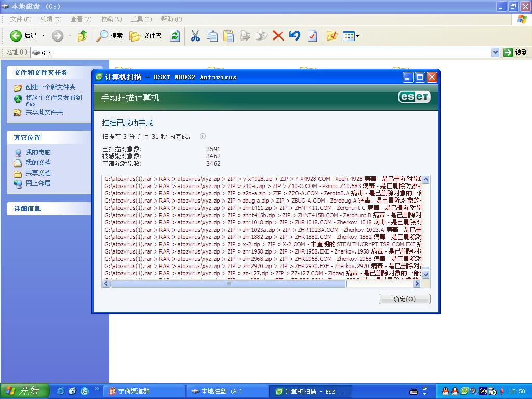
Task: Click 共享此文件夹 link
Action: click(45, 112)
